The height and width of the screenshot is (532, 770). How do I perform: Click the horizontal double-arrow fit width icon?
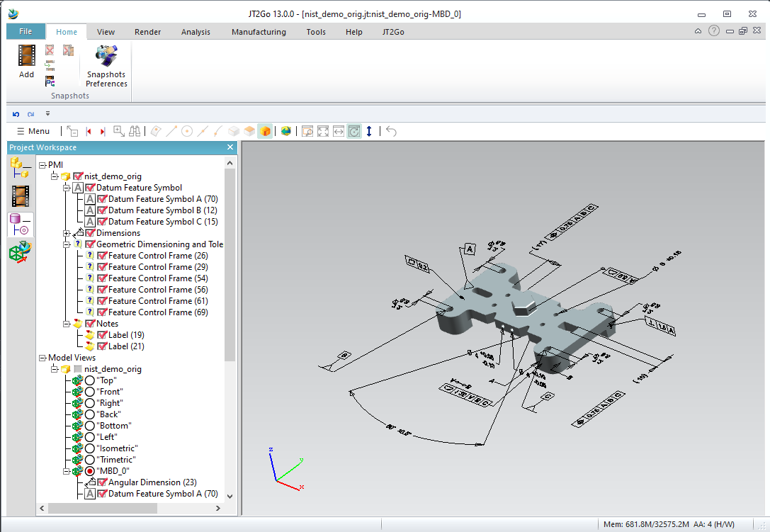pos(339,131)
